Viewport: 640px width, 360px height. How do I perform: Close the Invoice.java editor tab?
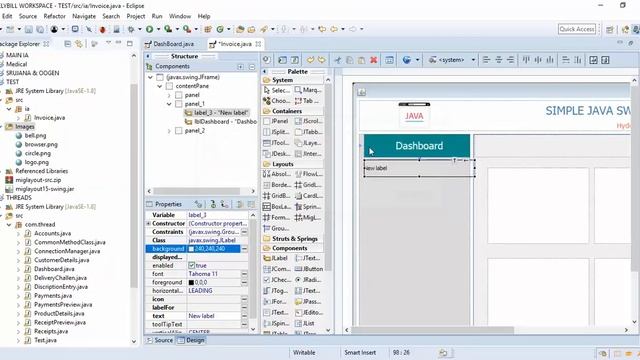258,44
